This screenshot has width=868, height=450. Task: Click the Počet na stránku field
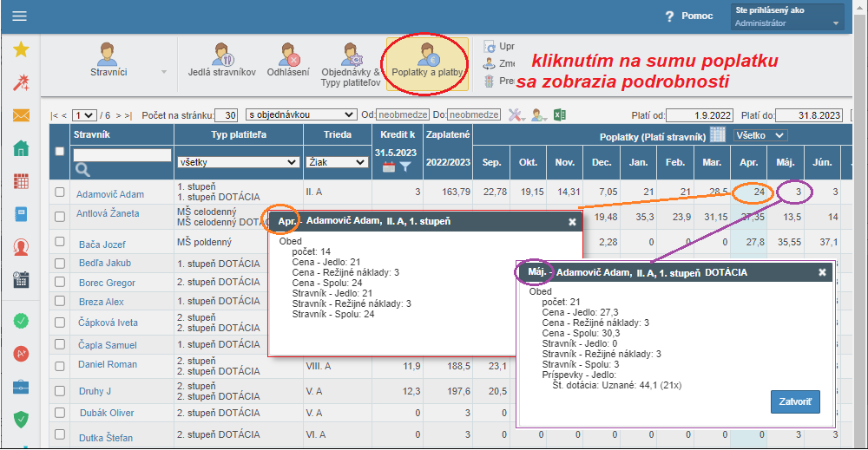coord(226,115)
